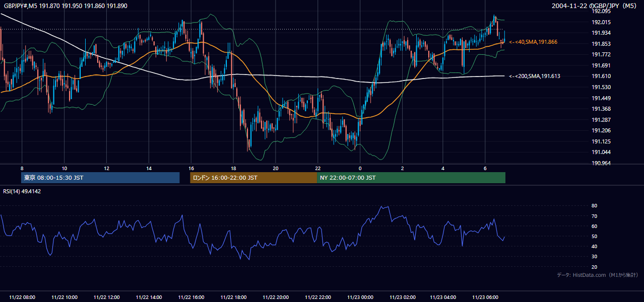Click the bottom time label 11/22 08:00
The width and height of the screenshot is (644, 302).
22,297
